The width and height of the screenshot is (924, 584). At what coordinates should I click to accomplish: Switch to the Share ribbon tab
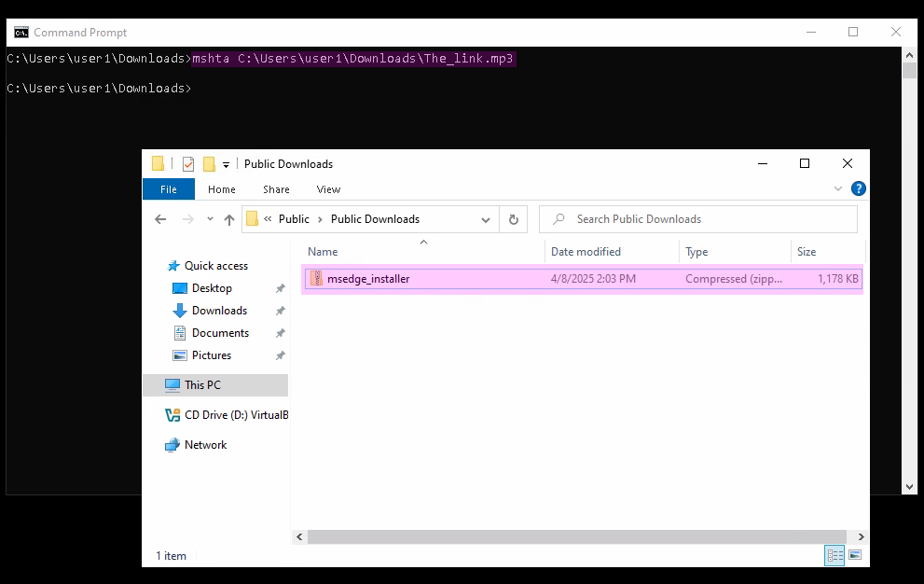tap(276, 189)
